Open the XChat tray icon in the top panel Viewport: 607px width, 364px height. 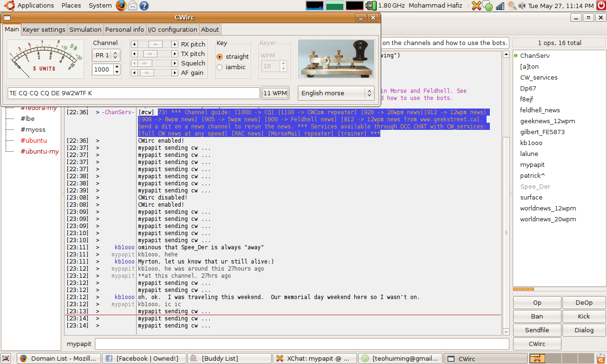click(x=477, y=6)
